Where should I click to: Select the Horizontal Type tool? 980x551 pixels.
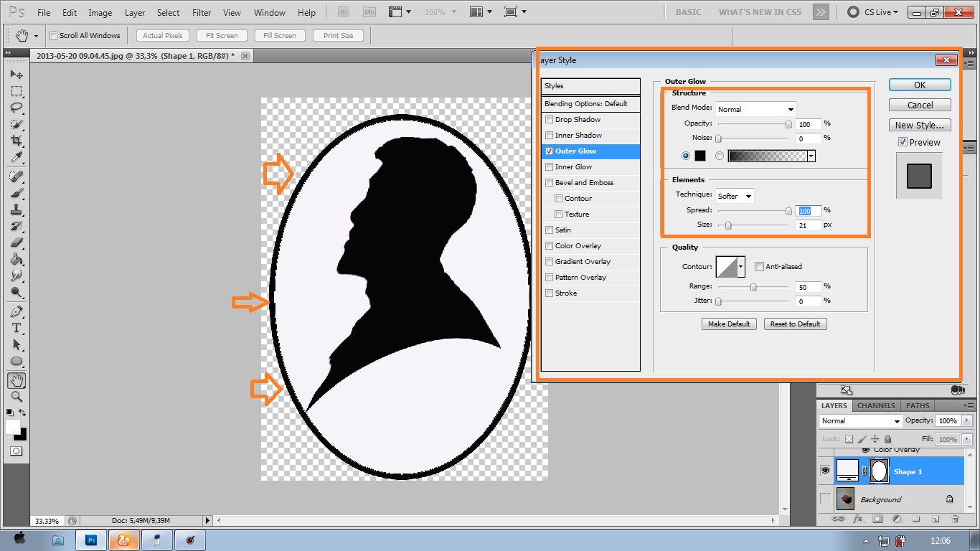point(17,328)
